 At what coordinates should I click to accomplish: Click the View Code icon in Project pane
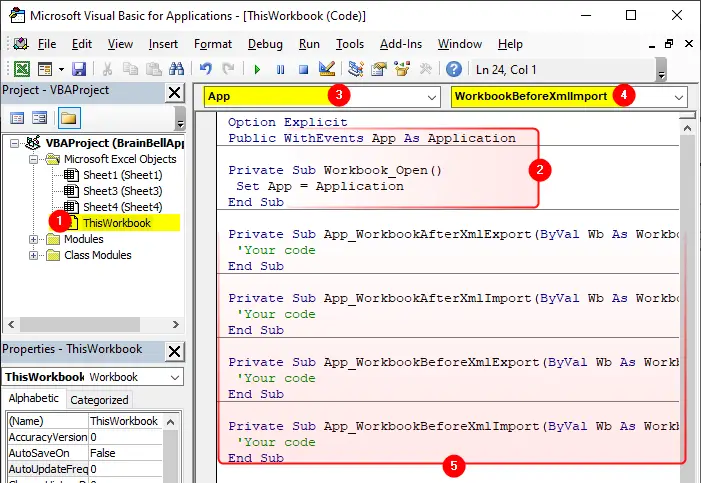[x=17, y=118]
